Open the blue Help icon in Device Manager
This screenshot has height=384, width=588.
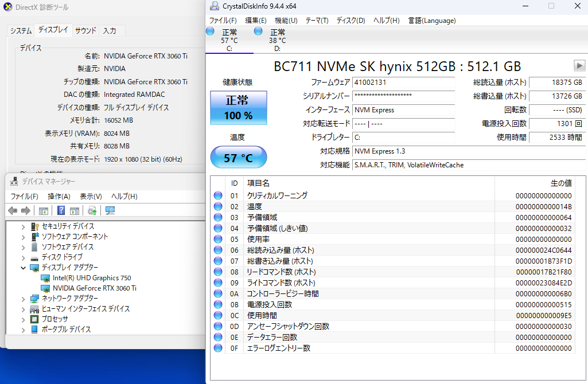click(61, 210)
